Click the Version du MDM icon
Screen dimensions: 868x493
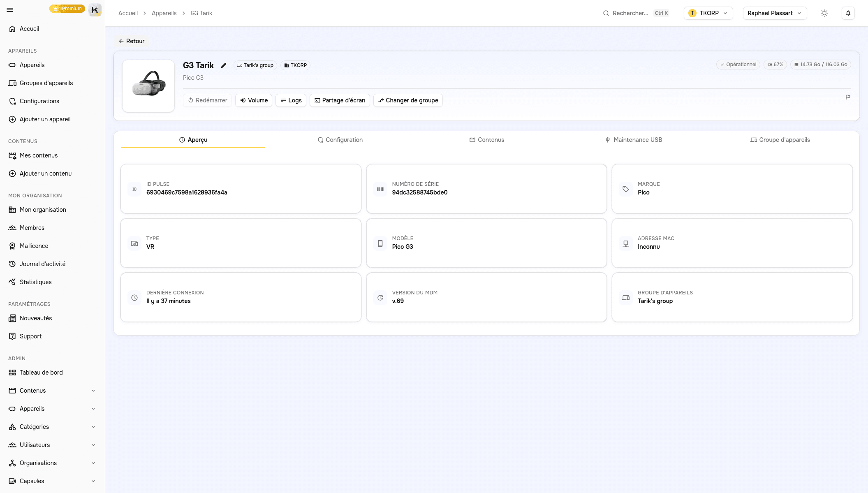pyautogui.click(x=380, y=298)
